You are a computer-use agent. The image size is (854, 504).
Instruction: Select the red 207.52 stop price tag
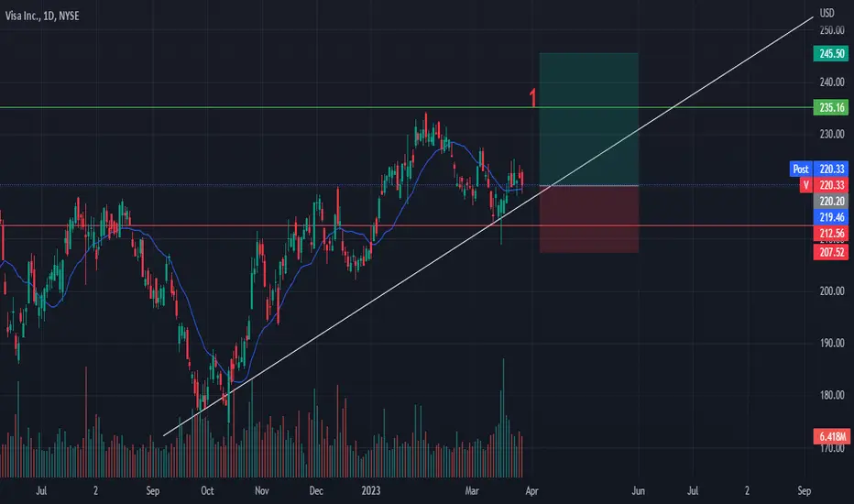[830, 252]
